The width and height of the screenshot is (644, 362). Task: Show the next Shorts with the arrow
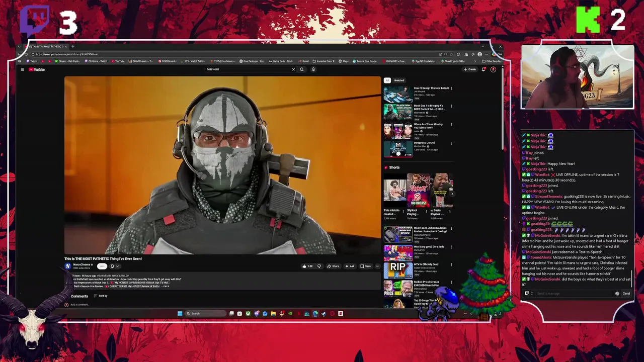451,193
